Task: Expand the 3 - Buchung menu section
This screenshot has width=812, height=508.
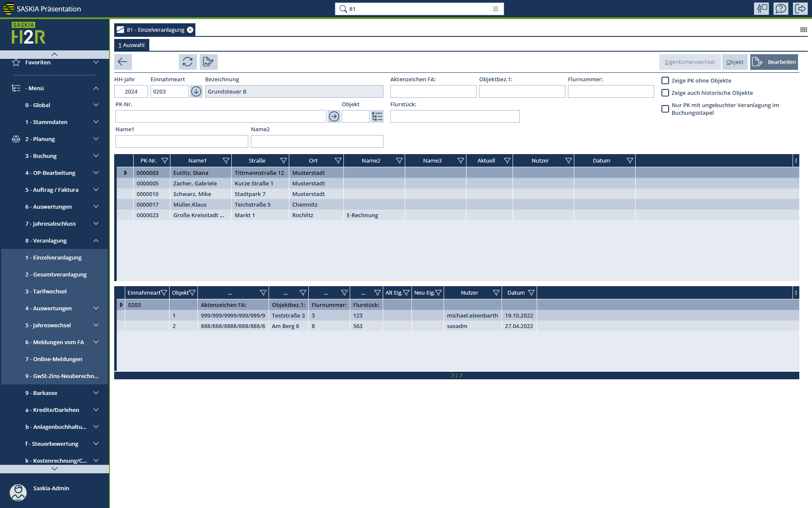Action: (96, 156)
